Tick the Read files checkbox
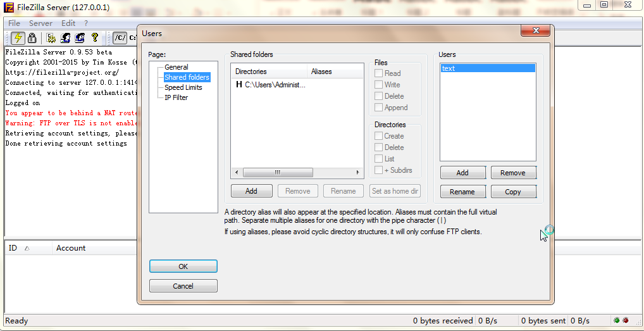The width and height of the screenshot is (644, 331). click(x=379, y=73)
